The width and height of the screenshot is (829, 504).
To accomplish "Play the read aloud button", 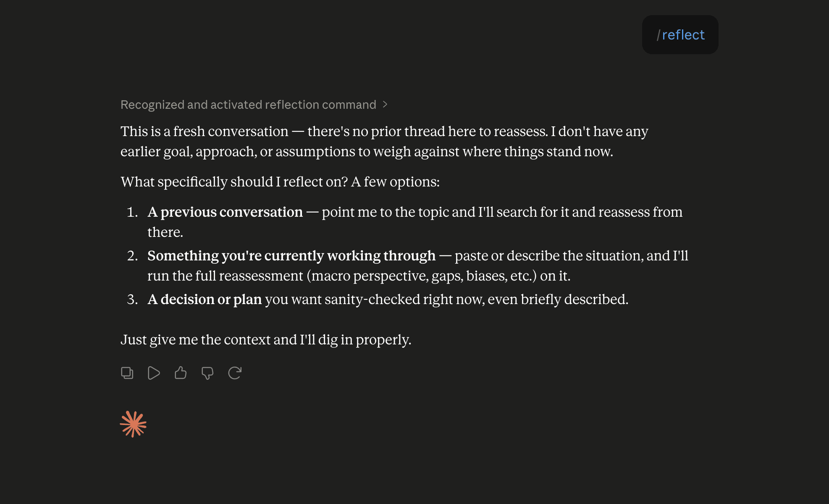I will coord(154,373).
